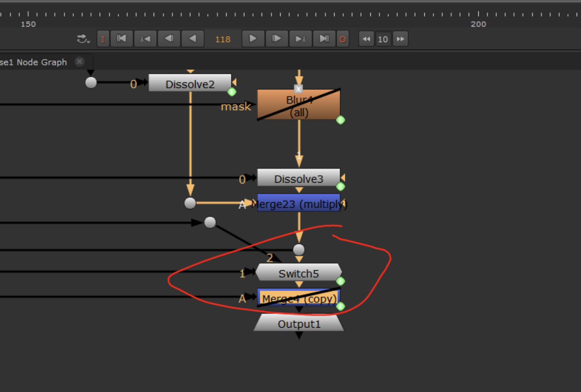Viewport: 581px width, 392px height.
Task: Click the green indicator on Merge4 (copy)
Action: pyautogui.click(x=341, y=307)
